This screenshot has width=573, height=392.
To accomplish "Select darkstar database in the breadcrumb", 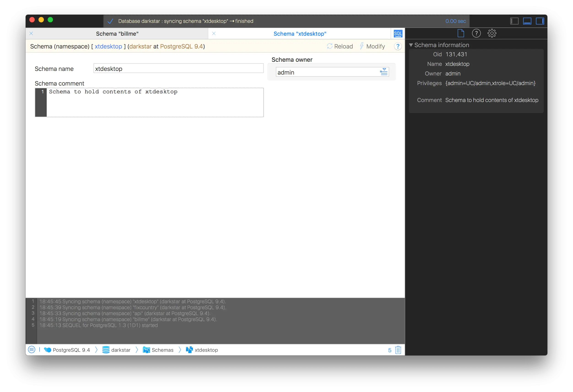I will (116, 350).
